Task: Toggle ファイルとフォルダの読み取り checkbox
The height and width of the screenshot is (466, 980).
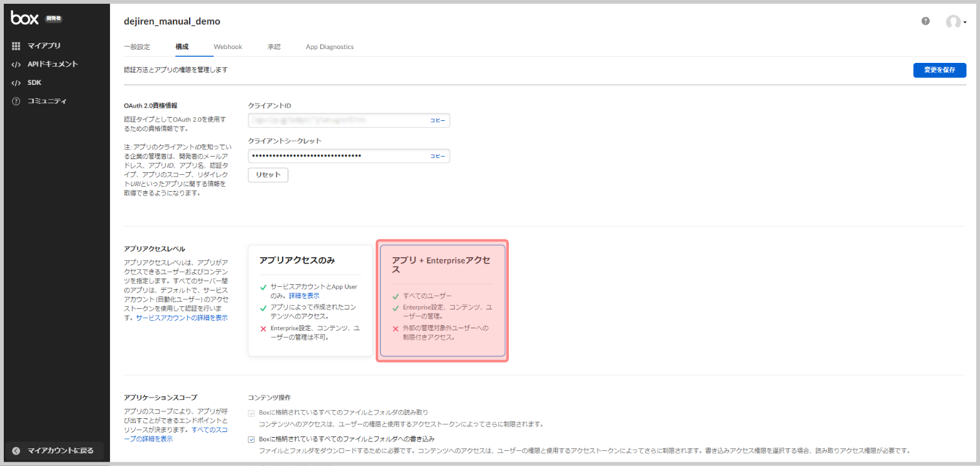Action: (x=252, y=413)
